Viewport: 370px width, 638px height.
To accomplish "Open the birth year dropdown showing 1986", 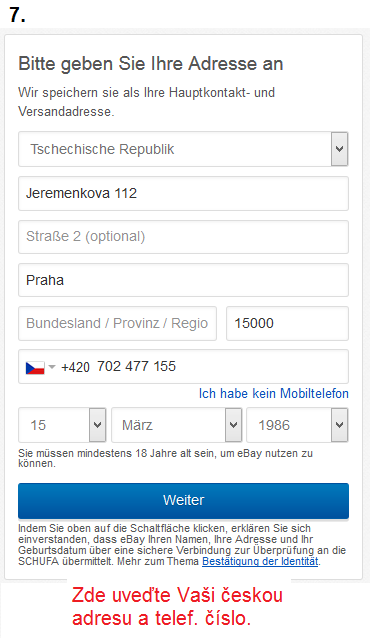I will pyautogui.click(x=297, y=425).
